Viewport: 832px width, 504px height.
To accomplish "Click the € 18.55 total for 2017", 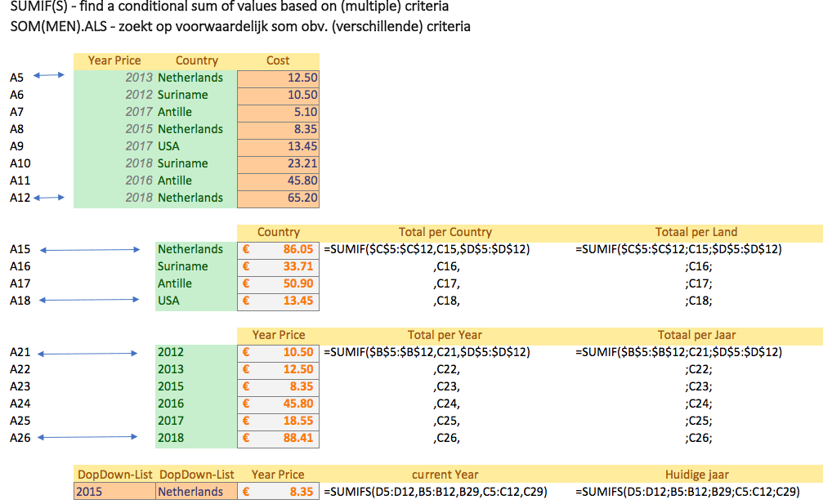I will click(278, 421).
